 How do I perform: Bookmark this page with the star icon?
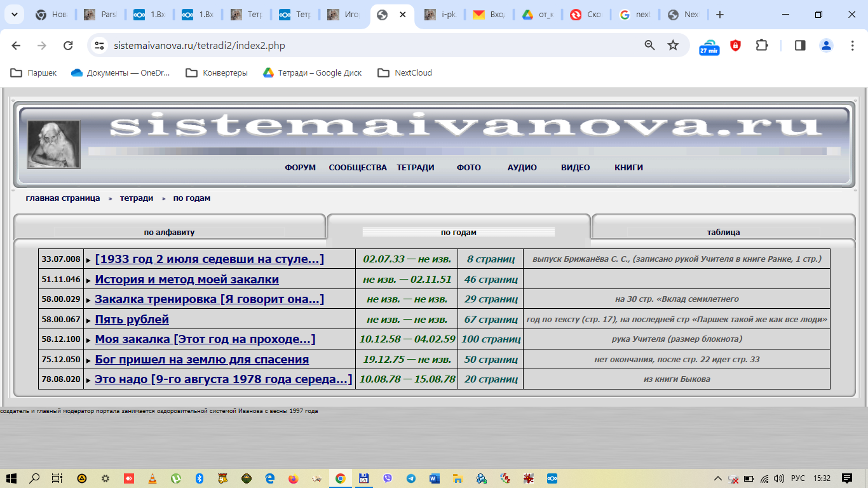coord(673,46)
